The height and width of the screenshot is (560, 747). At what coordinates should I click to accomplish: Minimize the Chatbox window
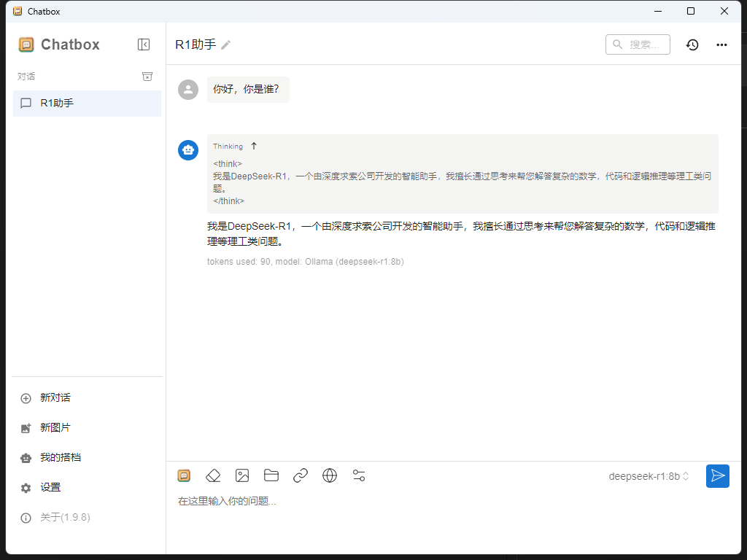click(x=658, y=11)
